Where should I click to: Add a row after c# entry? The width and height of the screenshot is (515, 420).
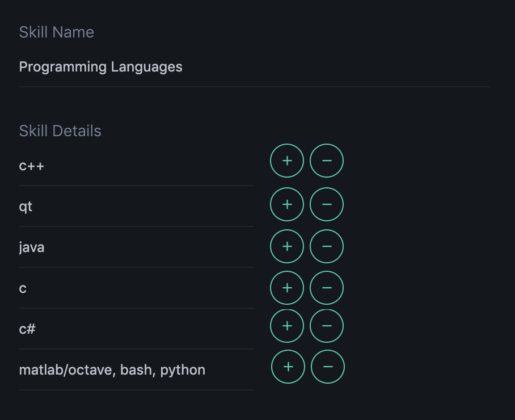tap(287, 326)
